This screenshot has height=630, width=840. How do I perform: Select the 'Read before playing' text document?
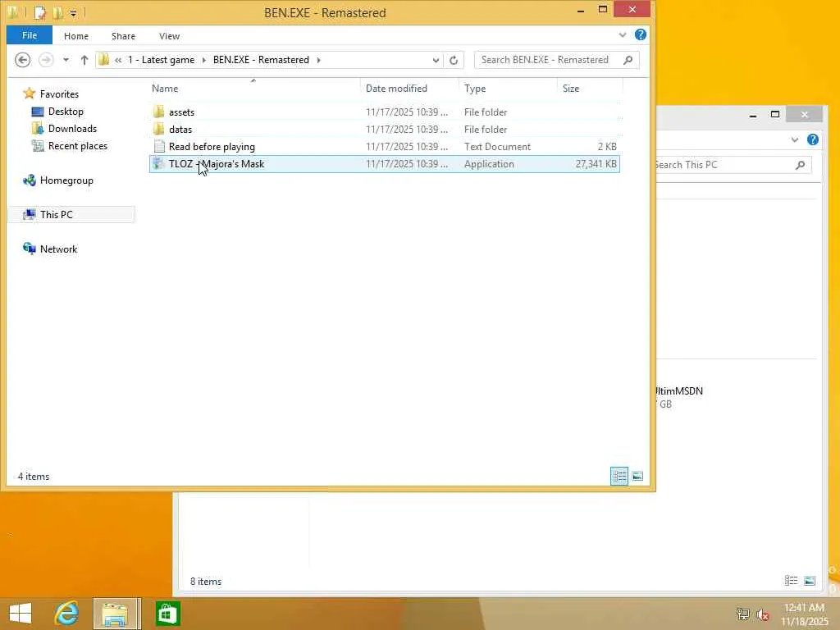point(384,146)
